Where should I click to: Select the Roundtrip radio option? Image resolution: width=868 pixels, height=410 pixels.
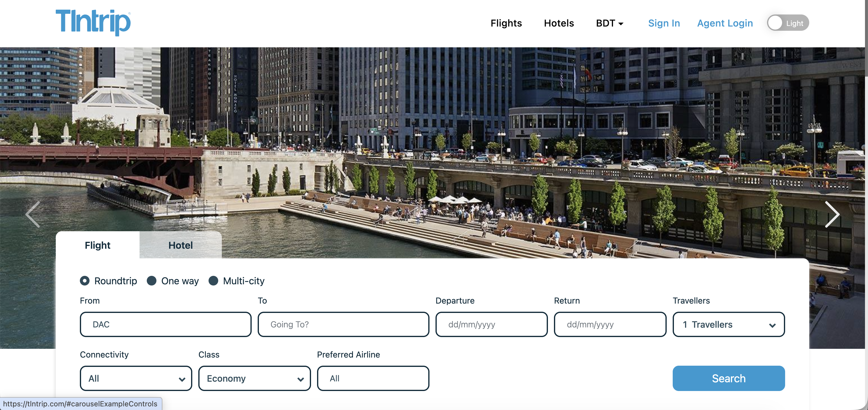tap(85, 281)
